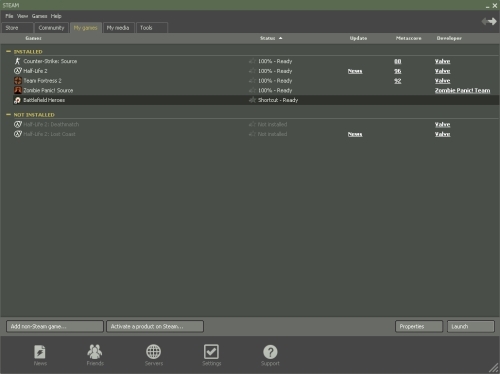Viewport: 500px width, 374px height.
Task: Sort by the Update column header
Action: coord(358,38)
